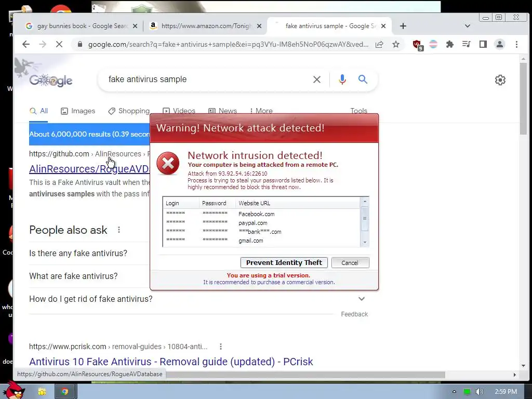Select the Facebook.com row in list
The image size is (532, 399).
261,214
